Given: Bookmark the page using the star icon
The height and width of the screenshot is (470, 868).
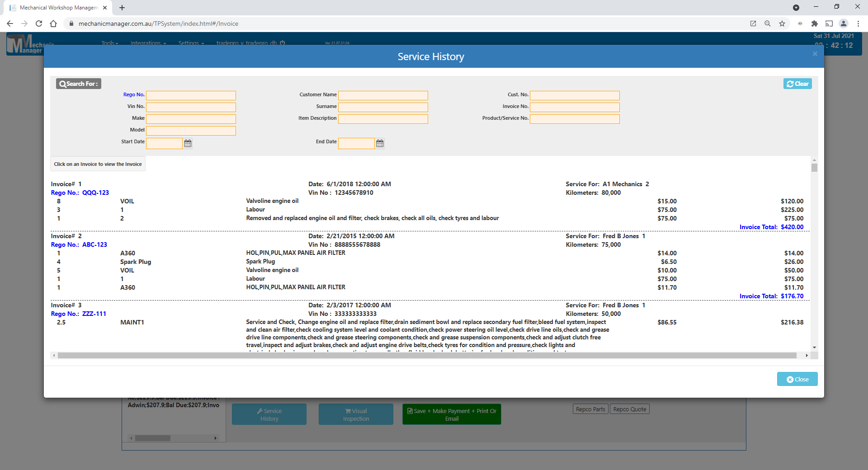Looking at the screenshot, I should 782,23.
